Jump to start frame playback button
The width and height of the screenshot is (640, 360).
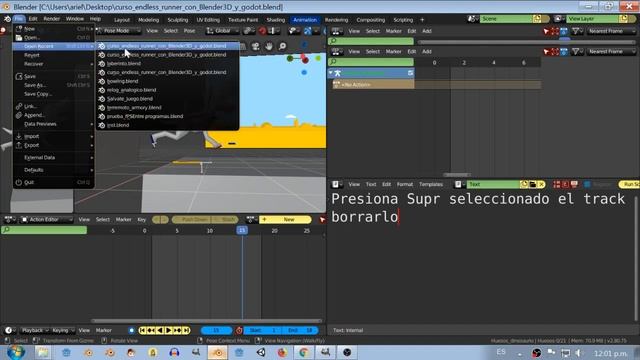coord(142,330)
